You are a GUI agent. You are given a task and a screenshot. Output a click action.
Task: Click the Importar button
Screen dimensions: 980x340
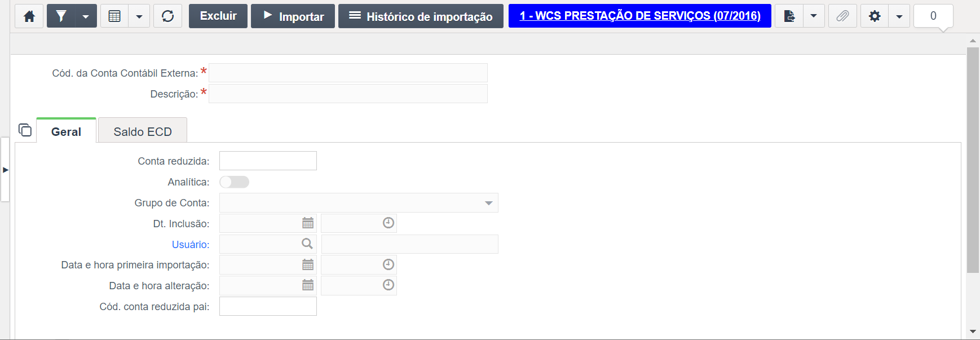coord(293,16)
